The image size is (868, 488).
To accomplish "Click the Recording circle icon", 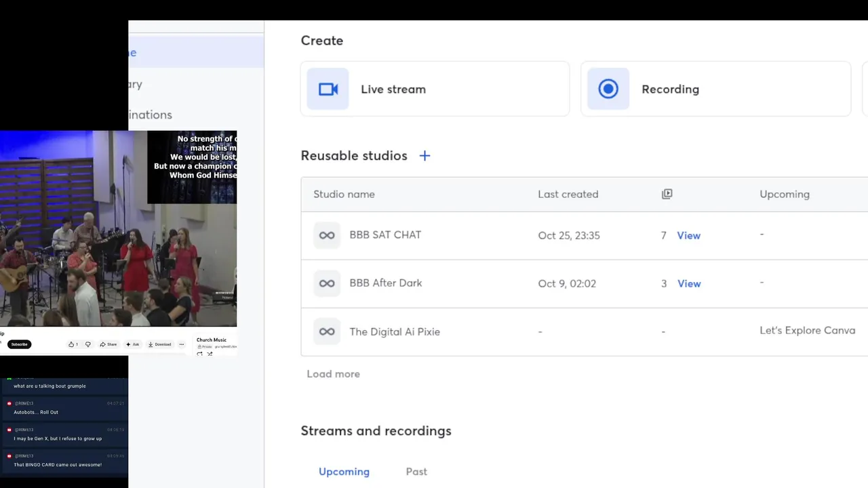I will click(608, 89).
